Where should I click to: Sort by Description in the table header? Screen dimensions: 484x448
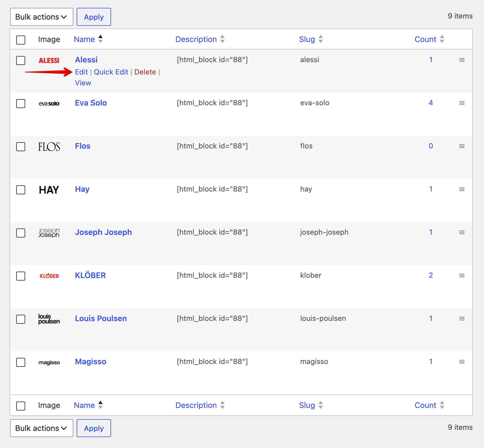click(200, 39)
